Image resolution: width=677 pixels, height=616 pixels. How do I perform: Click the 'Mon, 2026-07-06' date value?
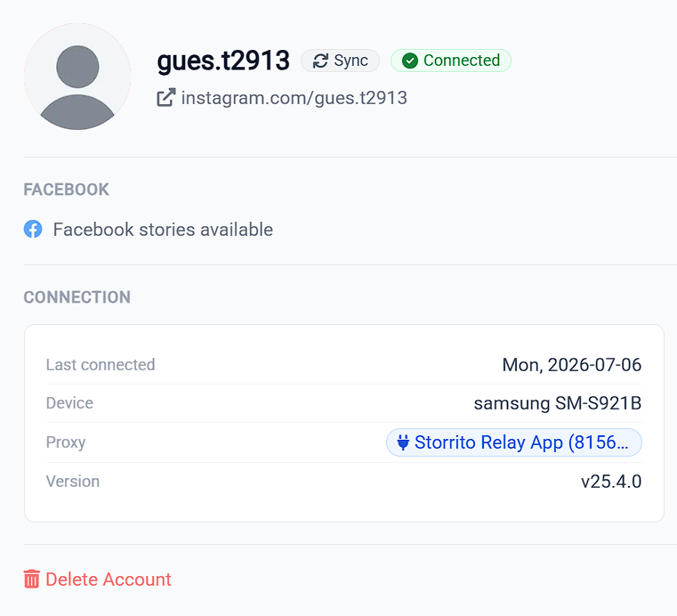coord(572,365)
